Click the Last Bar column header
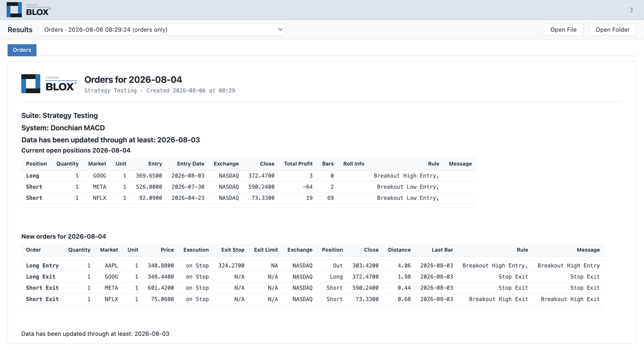This screenshot has width=644, height=350. pyautogui.click(x=442, y=250)
